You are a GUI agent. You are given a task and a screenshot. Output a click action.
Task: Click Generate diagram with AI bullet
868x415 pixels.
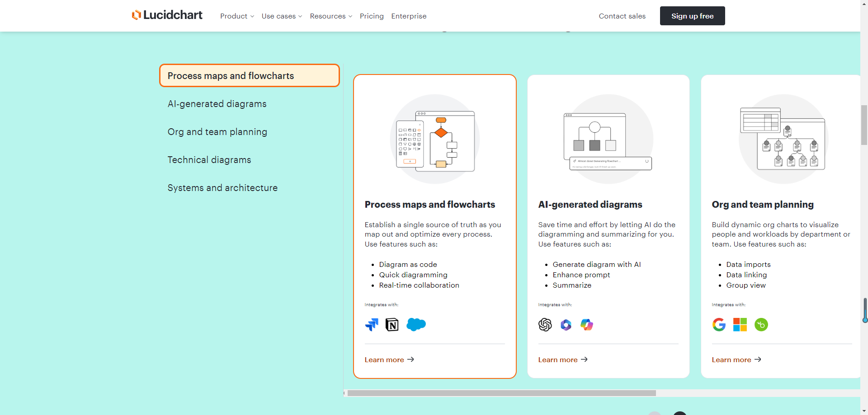point(597,265)
